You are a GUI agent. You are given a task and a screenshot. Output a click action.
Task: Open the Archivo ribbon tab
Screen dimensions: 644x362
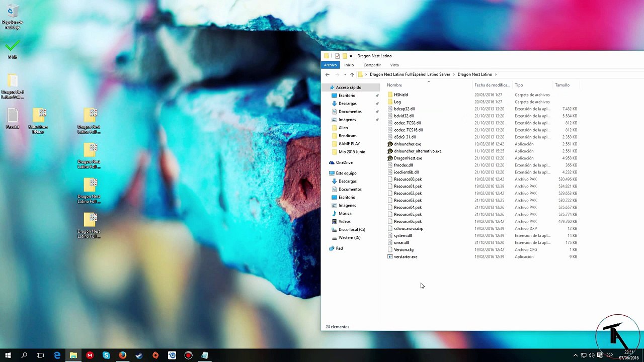coord(330,65)
